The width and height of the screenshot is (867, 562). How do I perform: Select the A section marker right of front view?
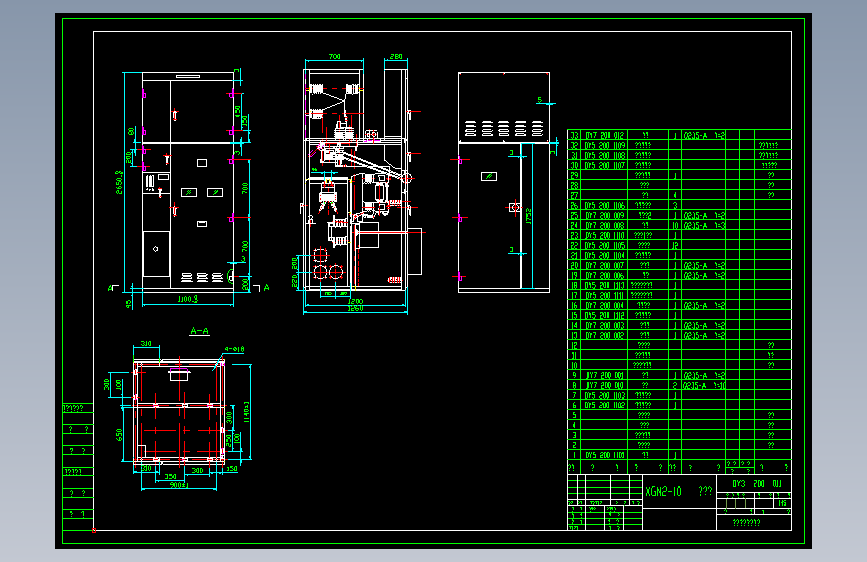pyautogui.click(x=267, y=288)
